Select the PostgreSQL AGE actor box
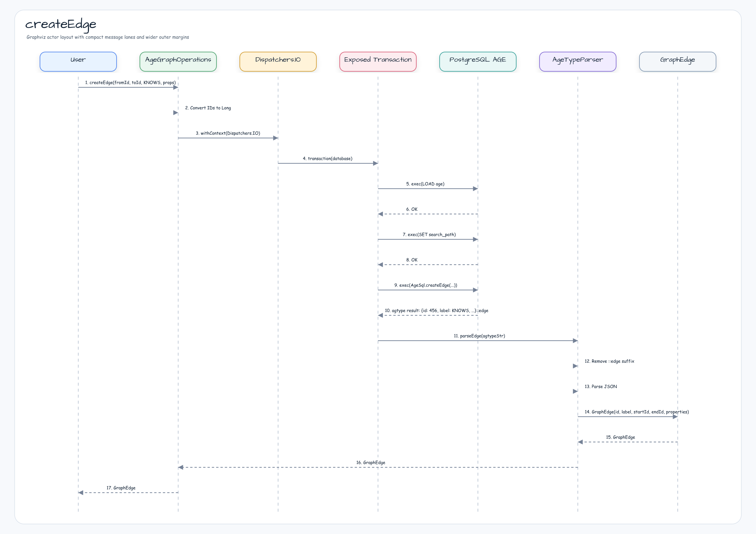756x534 pixels. (478, 62)
